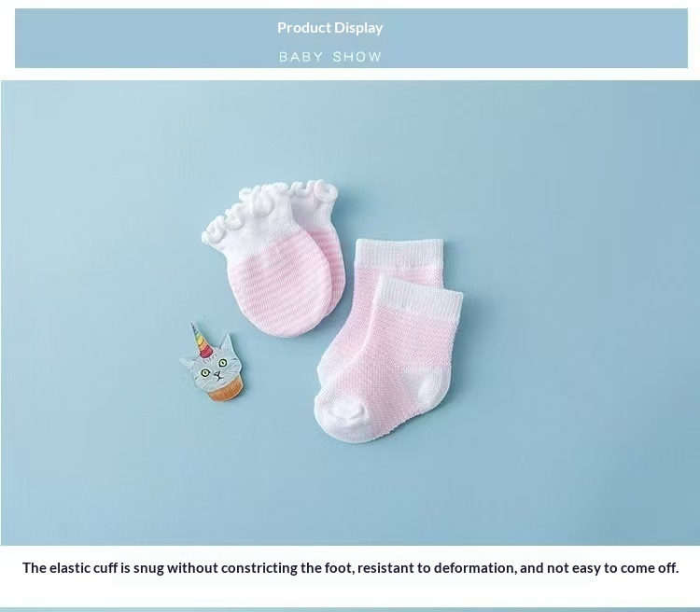
Task: Click the unicorn cat cupcake figure
Action: 212,363
